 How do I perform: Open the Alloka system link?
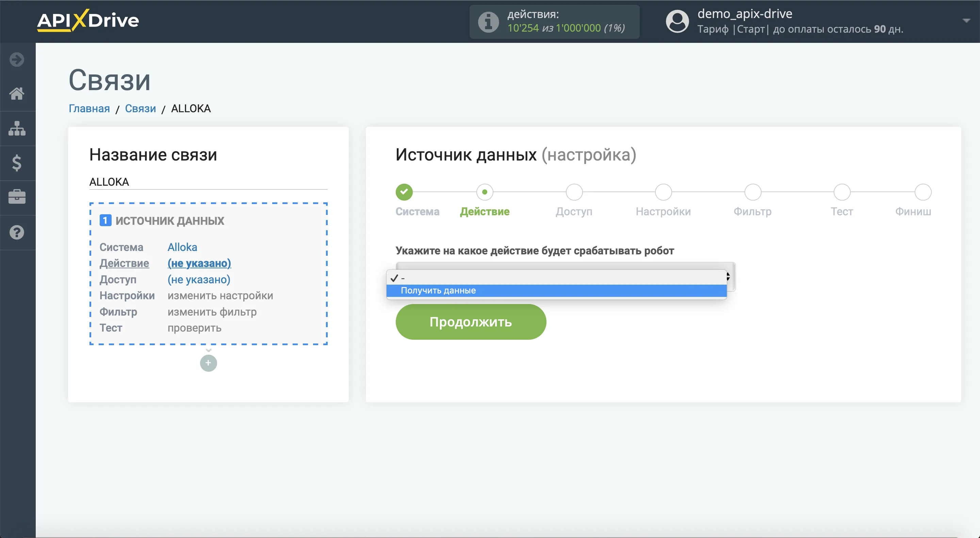[183, 247]
